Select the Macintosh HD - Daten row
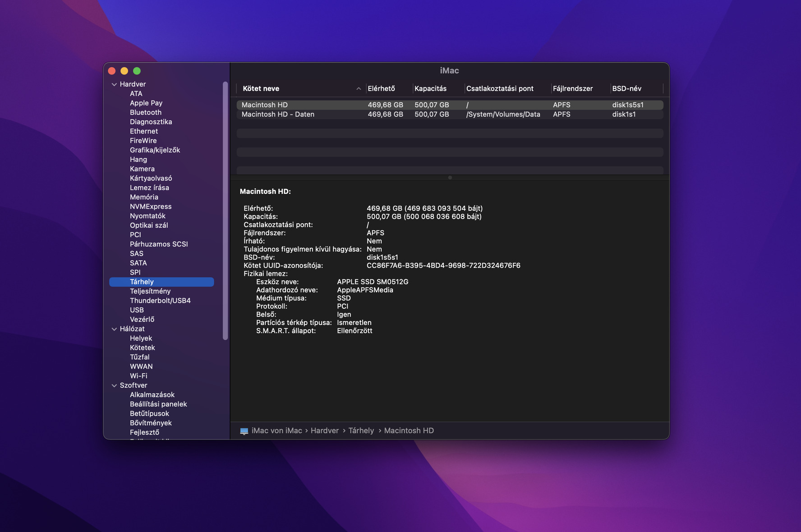 450,115
